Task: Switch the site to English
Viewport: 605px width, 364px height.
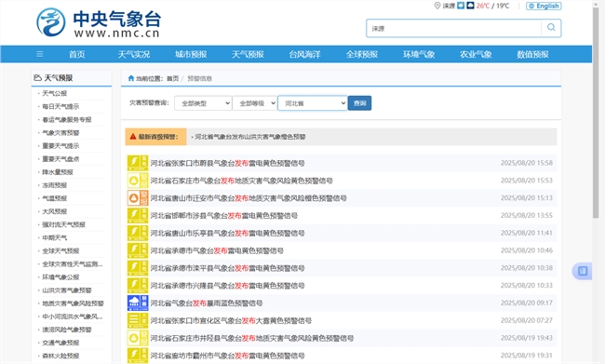Action: pos(544,6)
